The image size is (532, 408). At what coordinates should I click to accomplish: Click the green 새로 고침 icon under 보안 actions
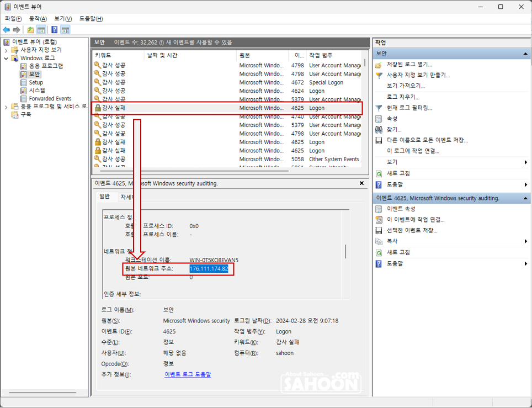379,173
